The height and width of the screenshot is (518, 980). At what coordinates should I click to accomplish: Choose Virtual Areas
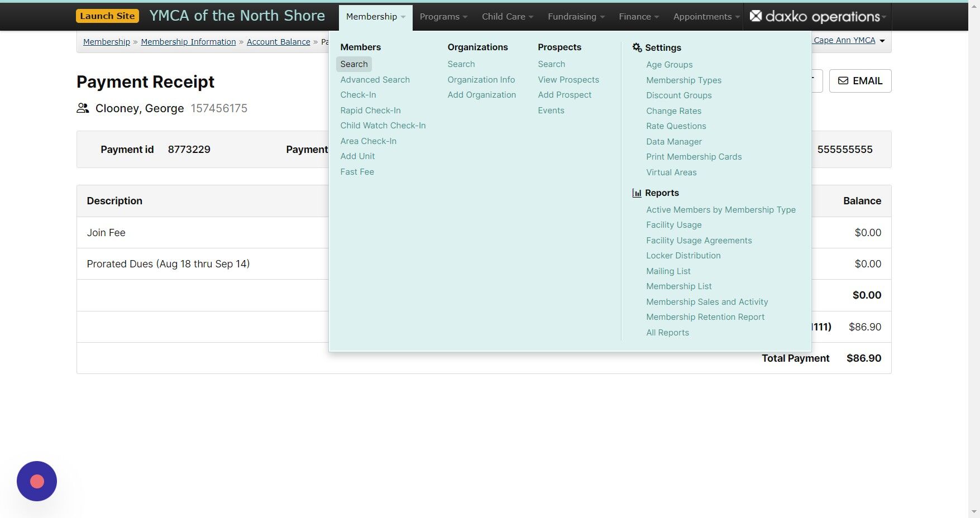click(x=672, y=172)
